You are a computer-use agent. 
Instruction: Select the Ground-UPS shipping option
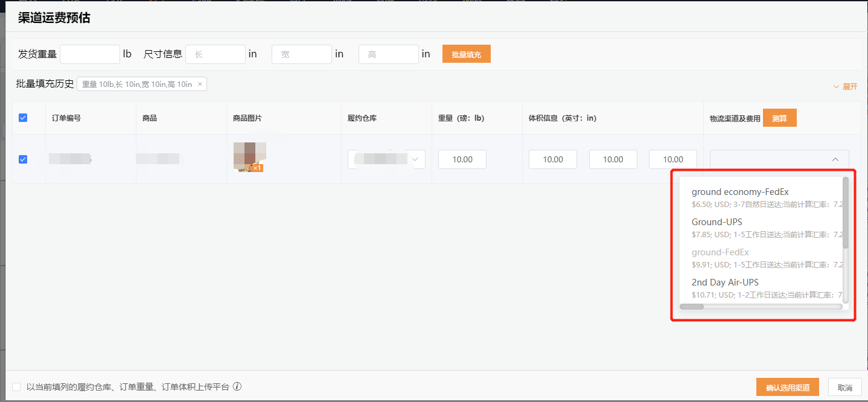717,222
